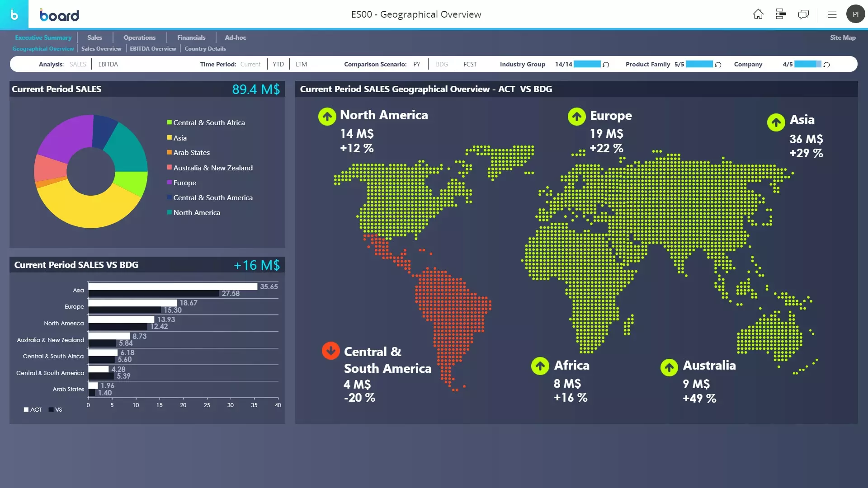Open the presentations icon in header

click(x=781, y=14)
